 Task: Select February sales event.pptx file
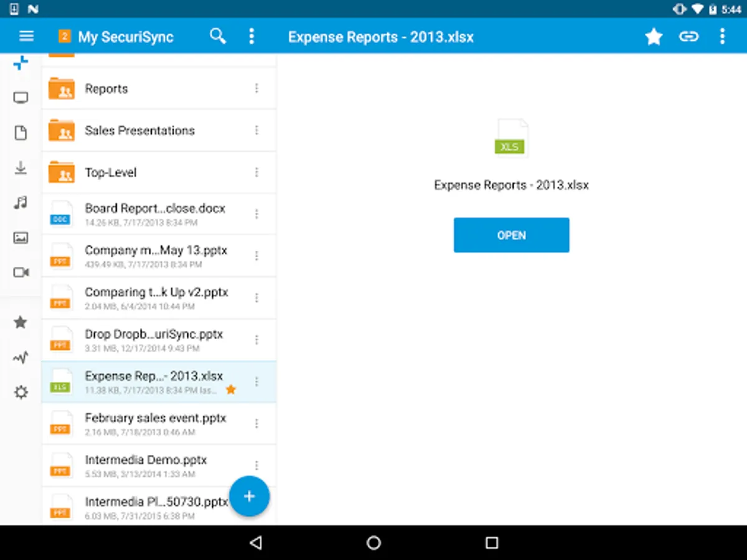tap(159, 424)
